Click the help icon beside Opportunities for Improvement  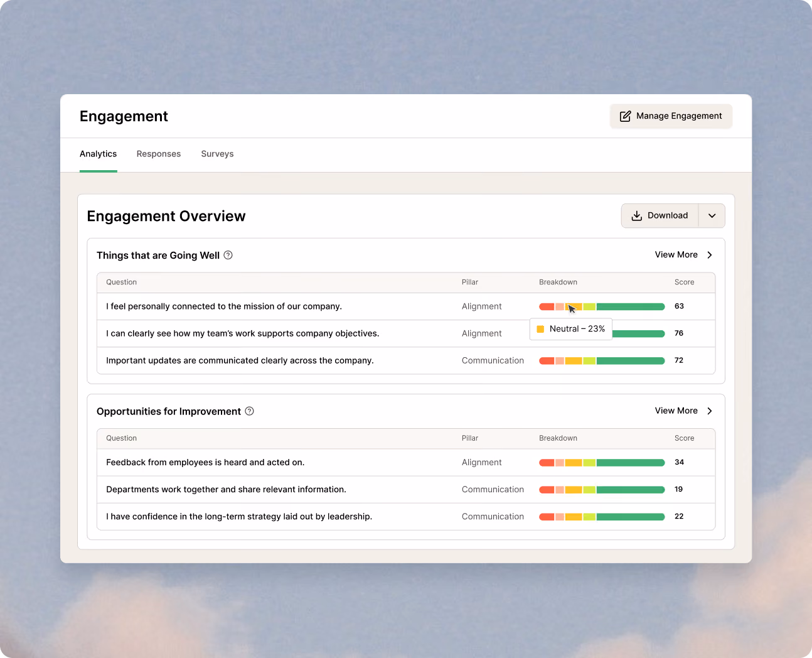click(x=249, y=411)
